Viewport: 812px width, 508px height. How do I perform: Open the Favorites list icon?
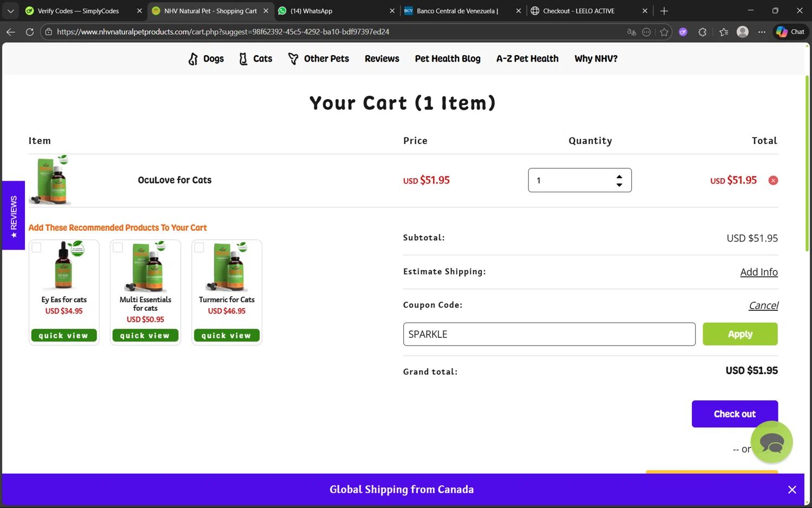click(724, 32)
